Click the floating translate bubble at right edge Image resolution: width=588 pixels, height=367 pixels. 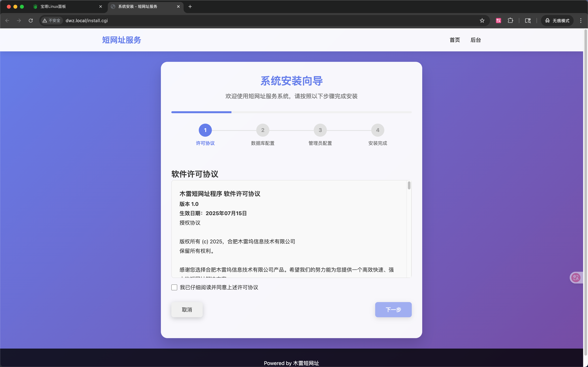(576, 277)
